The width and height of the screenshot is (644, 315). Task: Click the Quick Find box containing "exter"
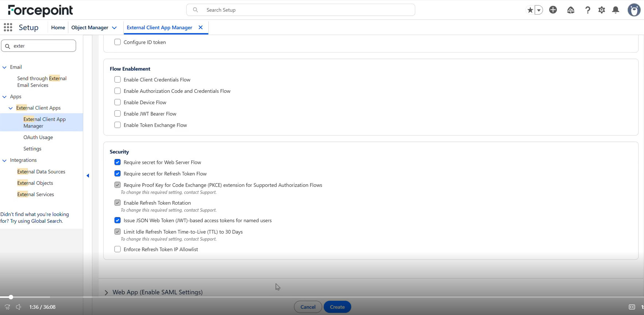(39, 46)
